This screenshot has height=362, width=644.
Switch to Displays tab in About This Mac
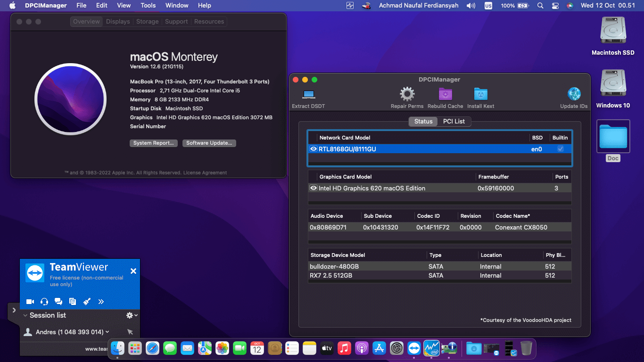(118, 22)
